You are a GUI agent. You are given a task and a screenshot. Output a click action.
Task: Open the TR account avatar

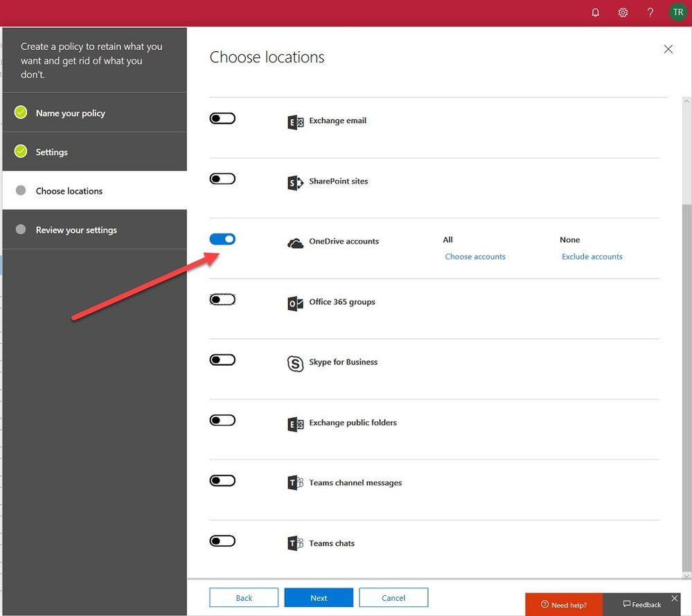[x=678, y=12]
